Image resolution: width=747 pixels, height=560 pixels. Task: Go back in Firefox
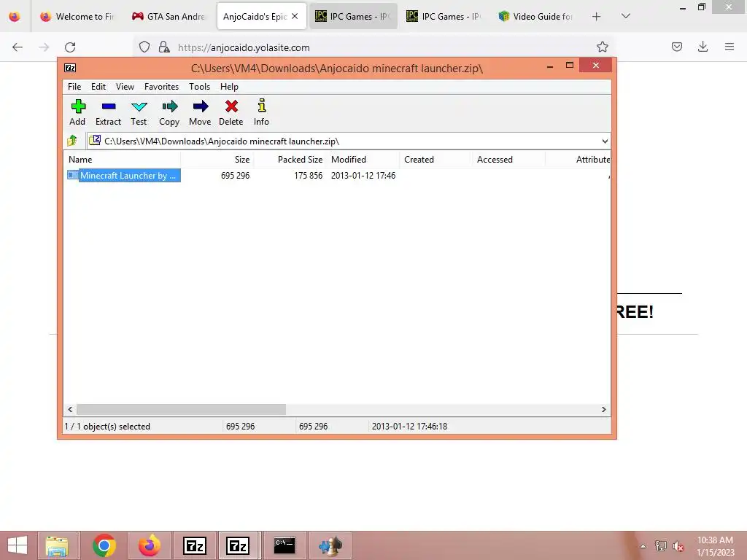18,47
